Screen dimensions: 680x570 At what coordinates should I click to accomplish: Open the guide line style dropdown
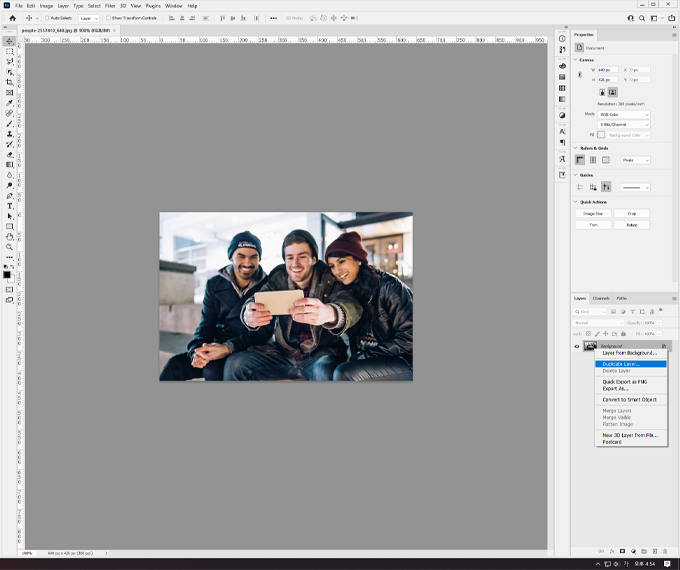point(635,187)
